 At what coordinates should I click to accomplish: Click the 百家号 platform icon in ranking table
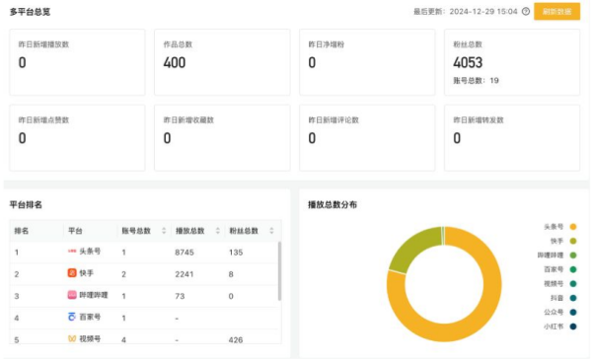point(72,317)
